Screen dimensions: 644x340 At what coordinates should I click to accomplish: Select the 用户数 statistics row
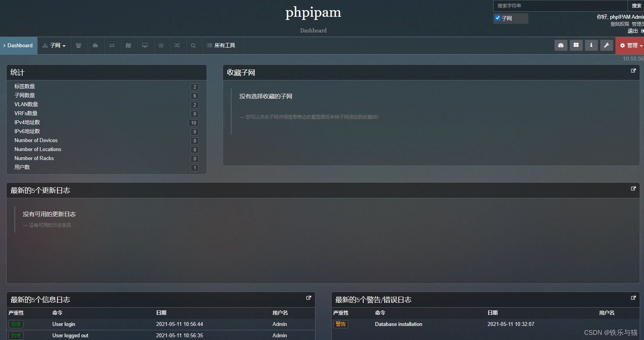click(106, 167)
